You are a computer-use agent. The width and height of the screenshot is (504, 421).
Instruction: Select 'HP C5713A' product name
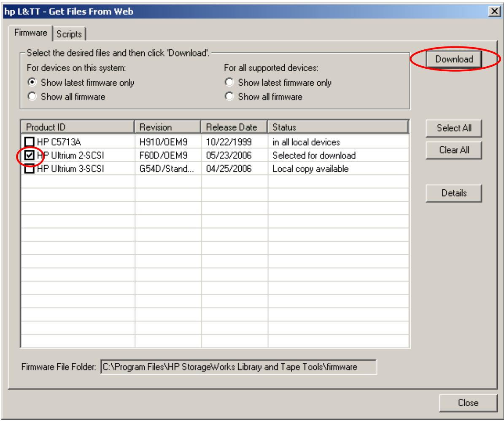click(x=59, y=142)
